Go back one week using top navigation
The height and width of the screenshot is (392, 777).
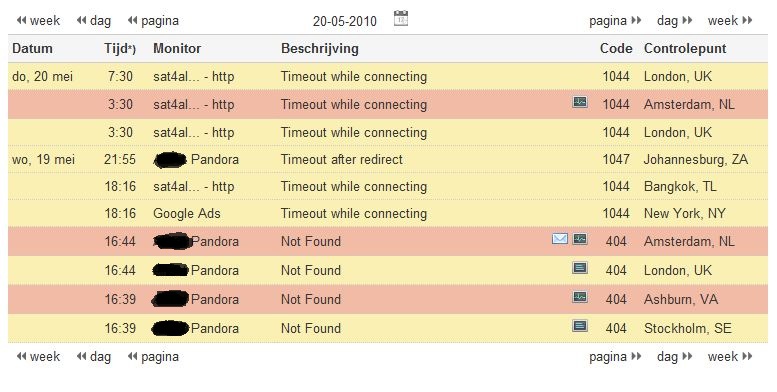click(38, 21)
